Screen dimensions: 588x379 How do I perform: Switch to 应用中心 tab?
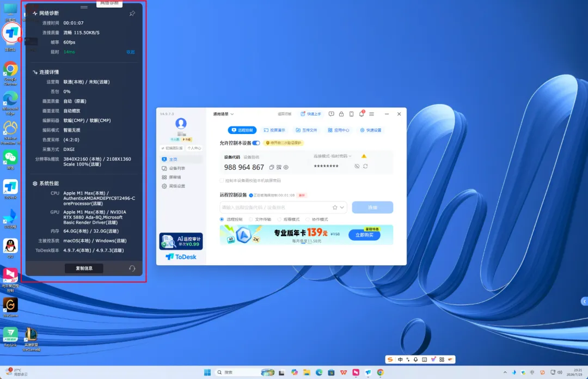coord(339,130)
